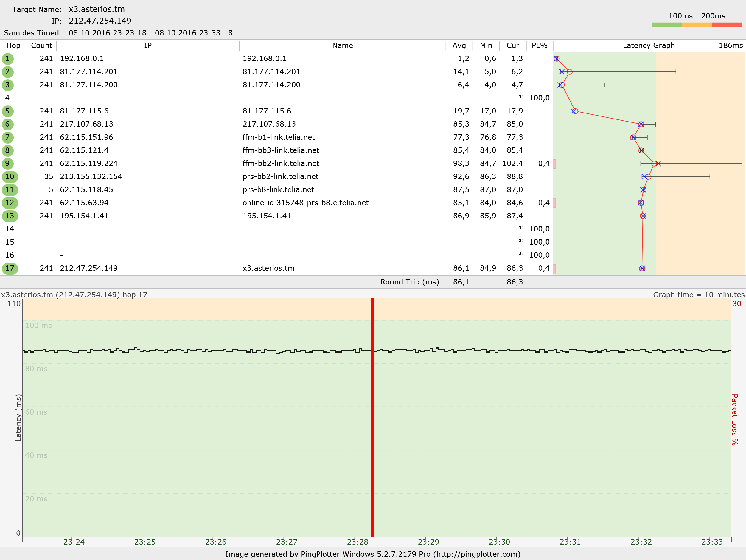Click the Samples Timed date range
Screen dimensions: 746x560
[151, 33]
